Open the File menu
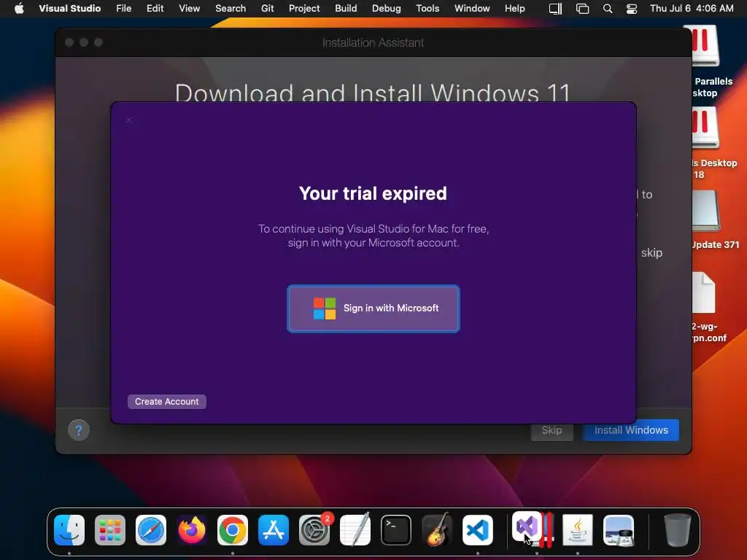747x560 pixels. (x=124, y=8)
